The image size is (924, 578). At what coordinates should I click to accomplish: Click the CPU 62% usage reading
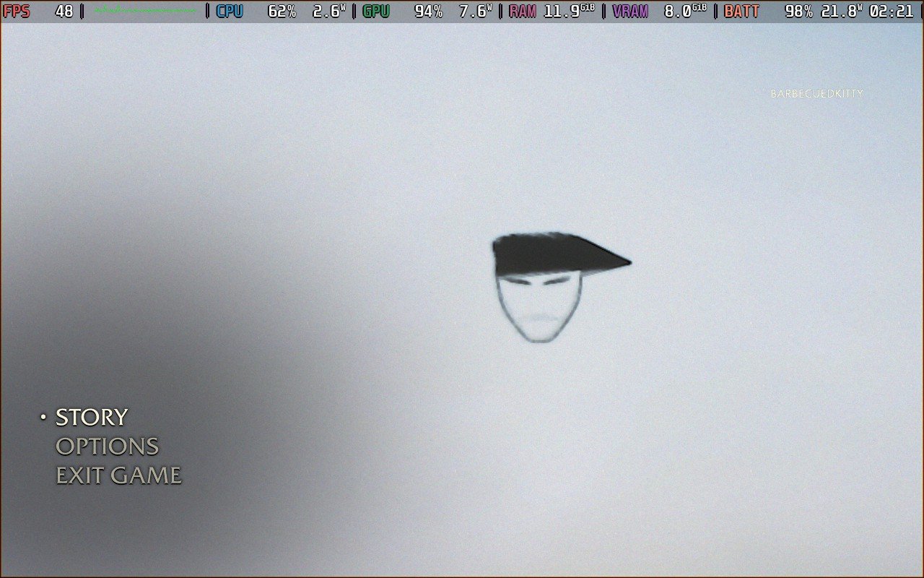click(x=282, y=12)
